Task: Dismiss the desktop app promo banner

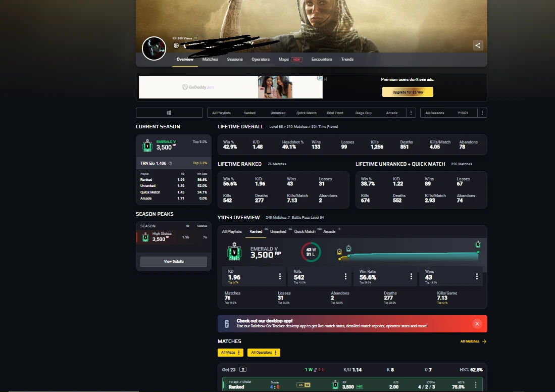Action: coord(477,324)
